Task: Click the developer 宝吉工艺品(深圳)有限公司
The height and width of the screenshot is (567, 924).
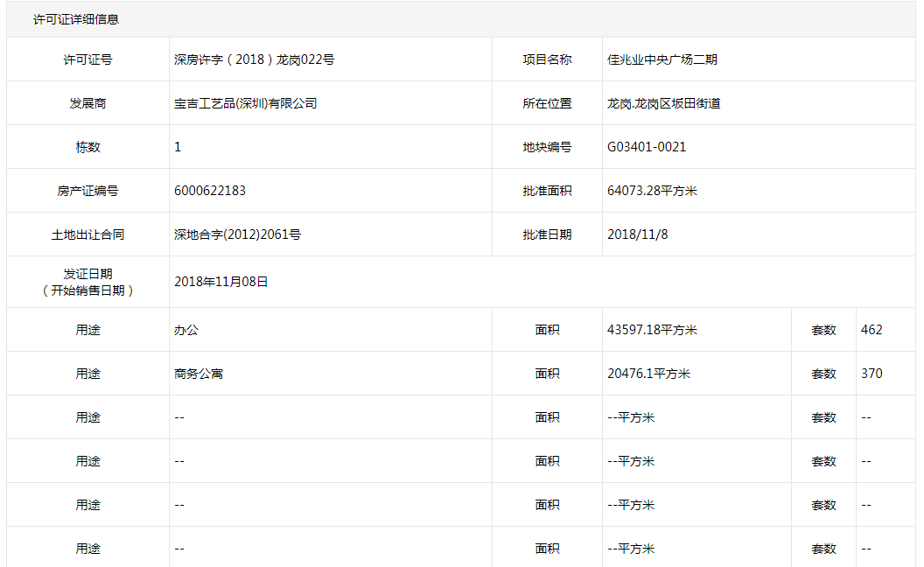Action: click(x=246, y=103)
